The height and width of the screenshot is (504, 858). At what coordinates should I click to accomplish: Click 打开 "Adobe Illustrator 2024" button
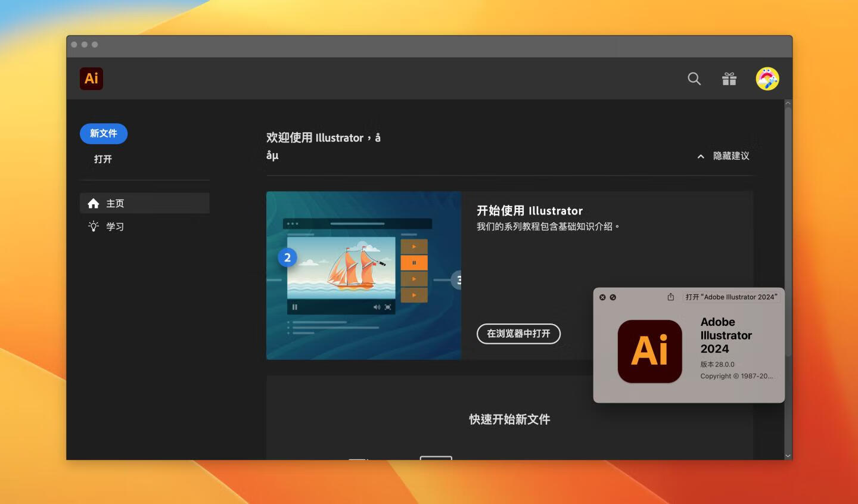tap(731, 297)
